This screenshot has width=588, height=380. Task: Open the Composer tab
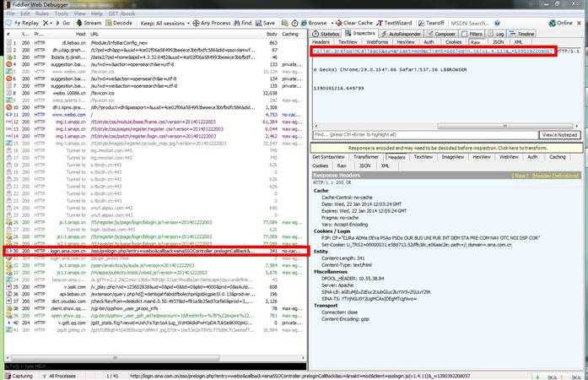(x=441, y=34)
